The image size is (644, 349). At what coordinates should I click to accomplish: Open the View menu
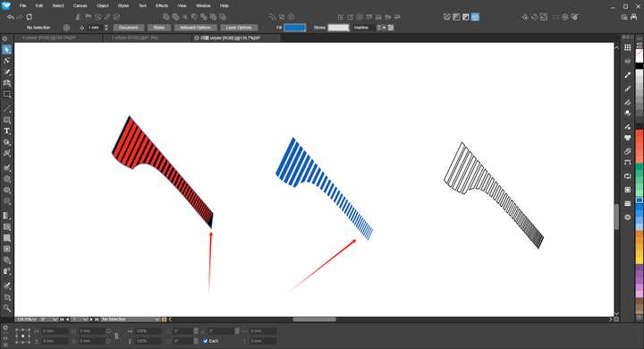point(182,5)
